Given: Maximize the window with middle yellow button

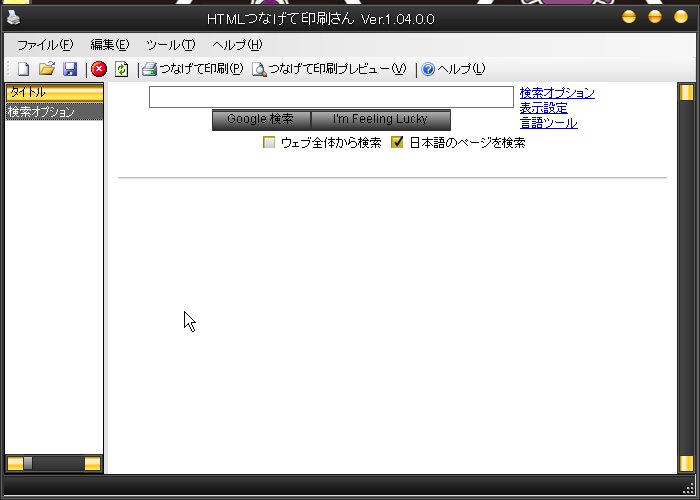Looking at the screenshot, I should (x=654, y=17).
